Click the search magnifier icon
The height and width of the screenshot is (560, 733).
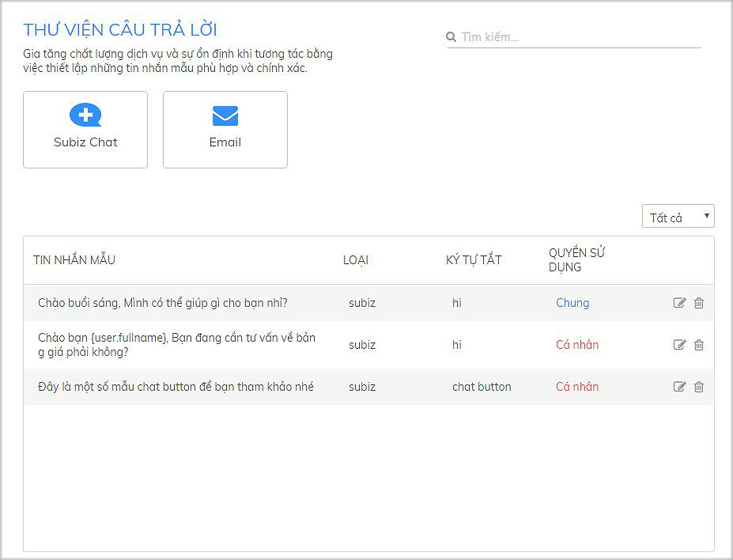tap(452, 37)
